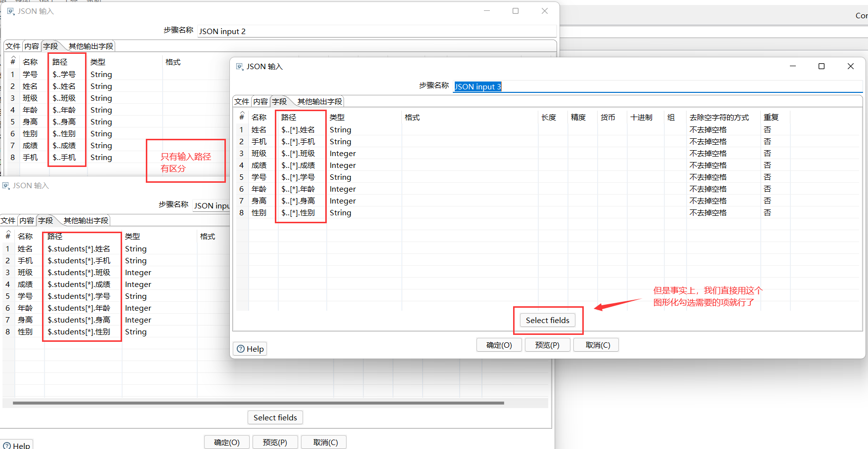The width and height of the screenshot is (868, 449).
Task: Select row 1 不去掉空格 cell in JSON input 3
Action: pyautogui.click(x=723, y=129)
